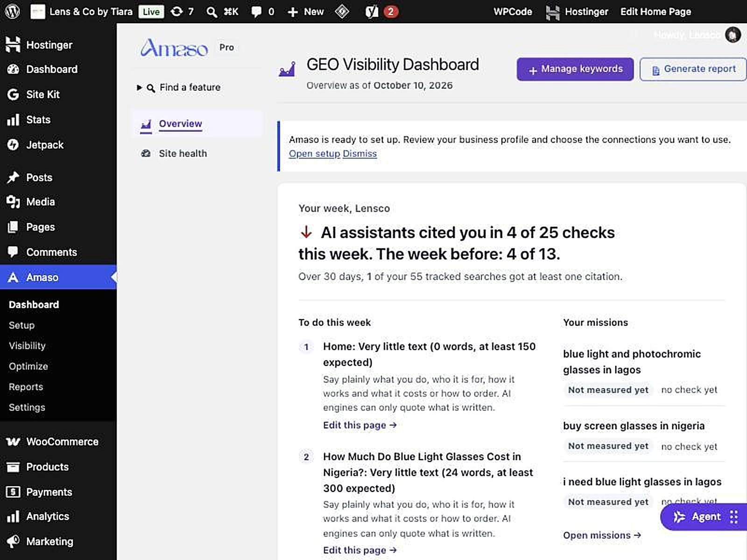Click the Media icon in sidebar
The height and width of the screenshot is (560, 747).
pyautogui.click(x=13, y=202)
